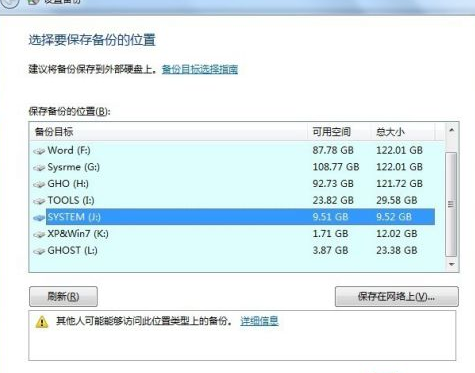Click the Word (F:) drive icon
The image size is (475, 373).
[x=39, y=151]
